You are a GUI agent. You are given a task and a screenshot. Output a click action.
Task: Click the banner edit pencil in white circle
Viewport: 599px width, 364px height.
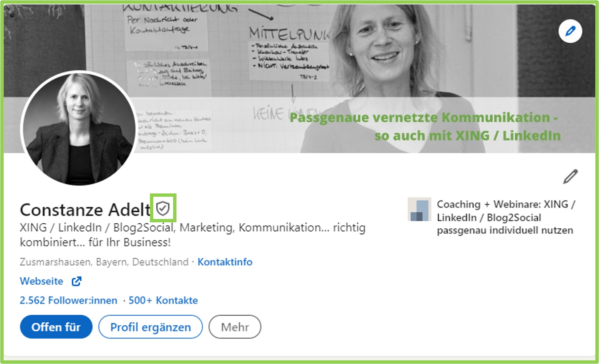570,31
